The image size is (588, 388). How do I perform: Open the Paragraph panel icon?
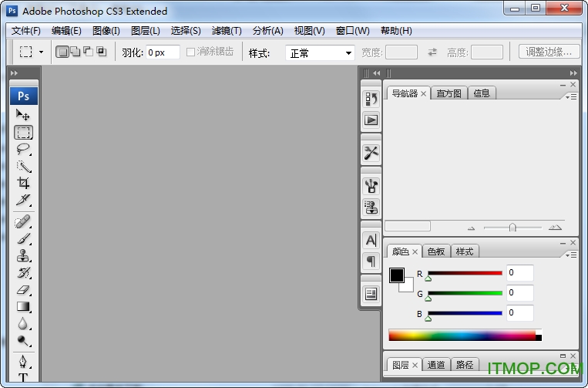(x=371, y=261)
